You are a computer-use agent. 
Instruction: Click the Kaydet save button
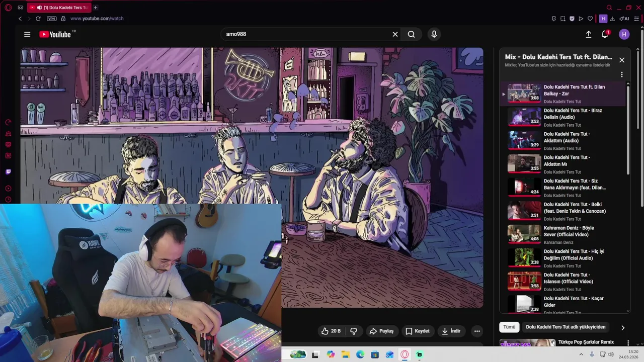pyautogui.click(x=418, y=331)
